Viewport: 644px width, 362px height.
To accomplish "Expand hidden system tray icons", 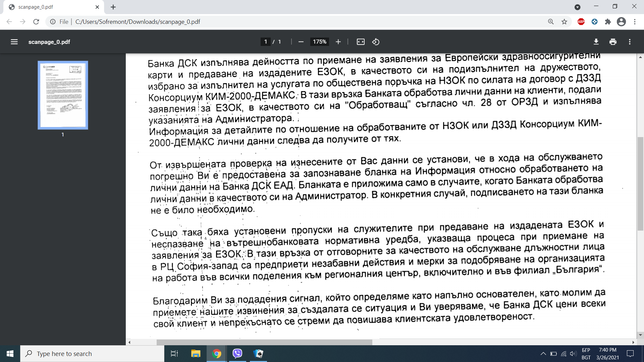I will click(543, 354).
